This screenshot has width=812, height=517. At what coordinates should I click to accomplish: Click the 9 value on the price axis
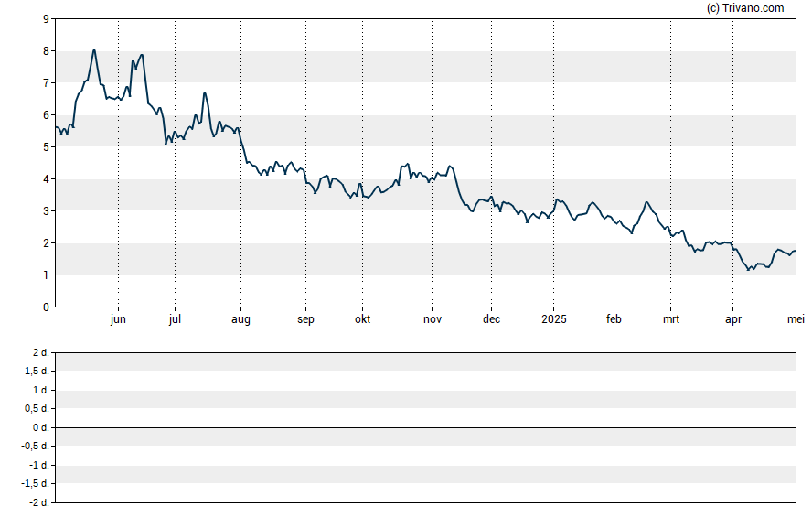46,19
